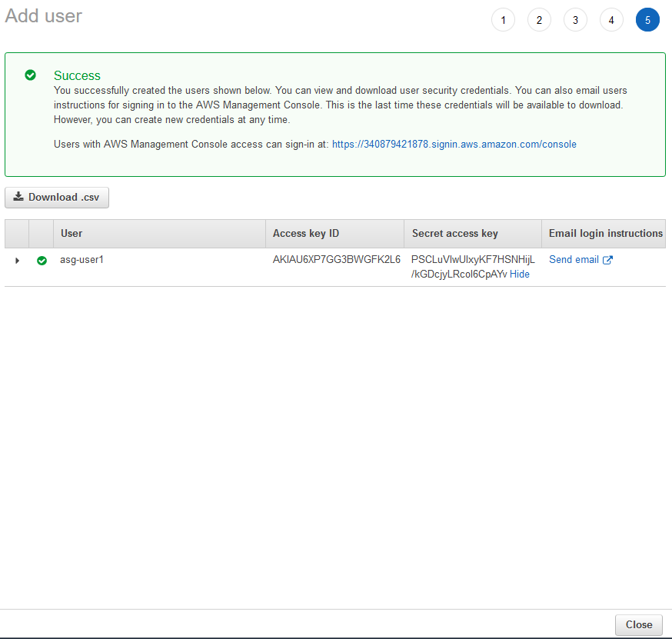Hide the secret access key
This screenshot has width=672, height=639.
click(519, 275)
